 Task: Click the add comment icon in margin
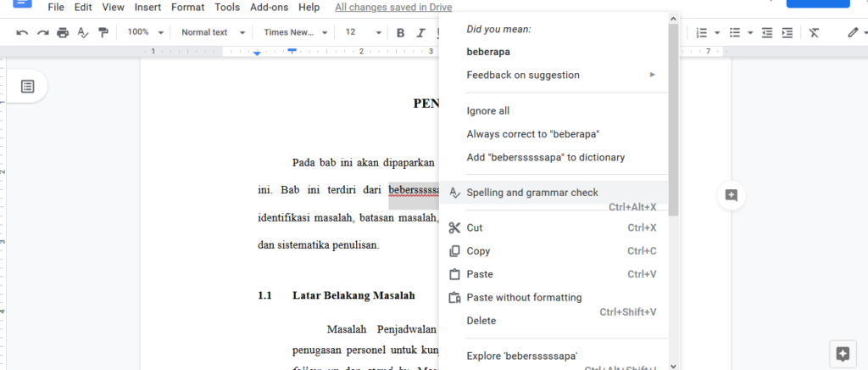(732, 195)
